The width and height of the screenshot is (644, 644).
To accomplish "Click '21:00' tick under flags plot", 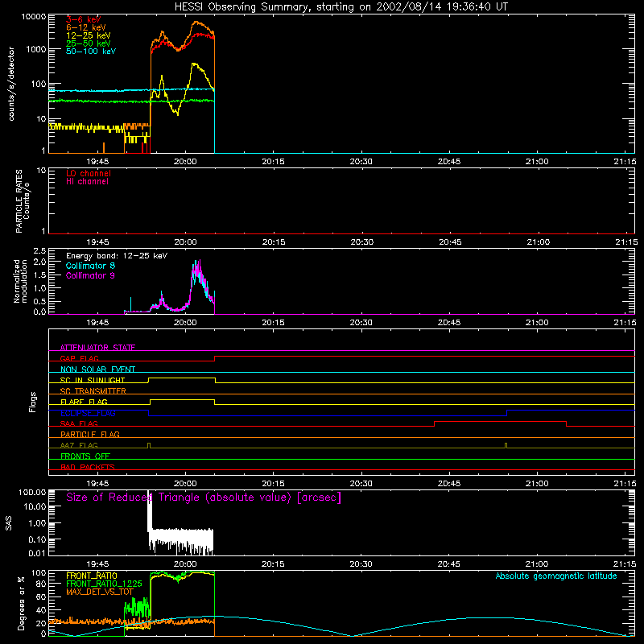I will point(537,484).
